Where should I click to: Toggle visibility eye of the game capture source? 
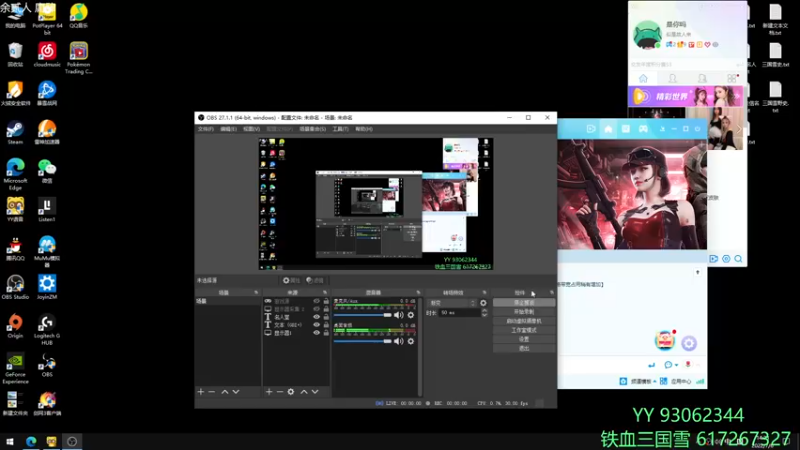point(316,301)
